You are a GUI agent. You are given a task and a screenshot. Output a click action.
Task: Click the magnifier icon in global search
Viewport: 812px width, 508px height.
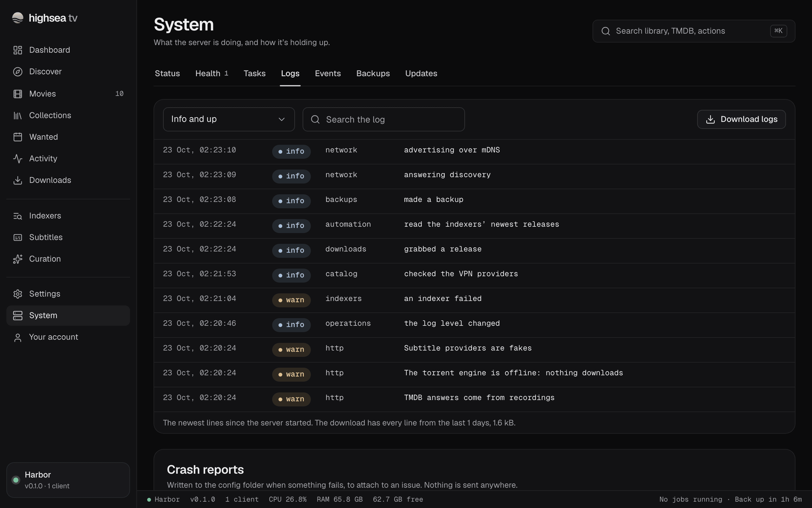(606, 31)
